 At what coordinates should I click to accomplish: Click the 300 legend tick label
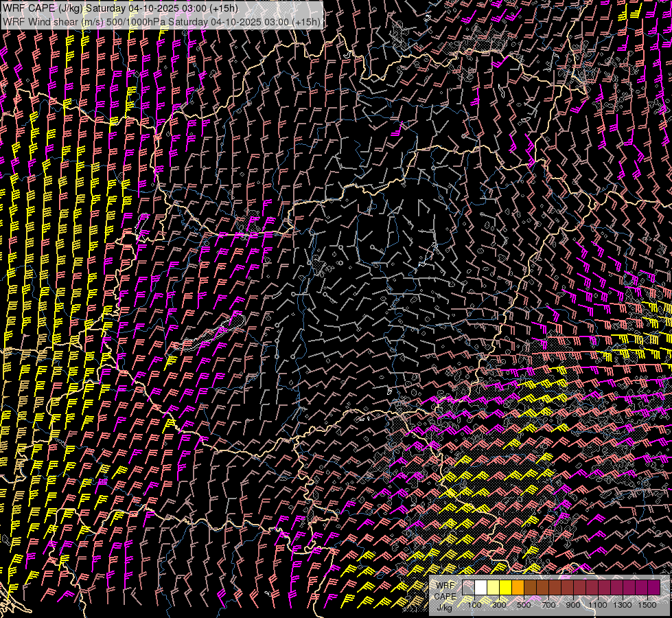(499, 605)
